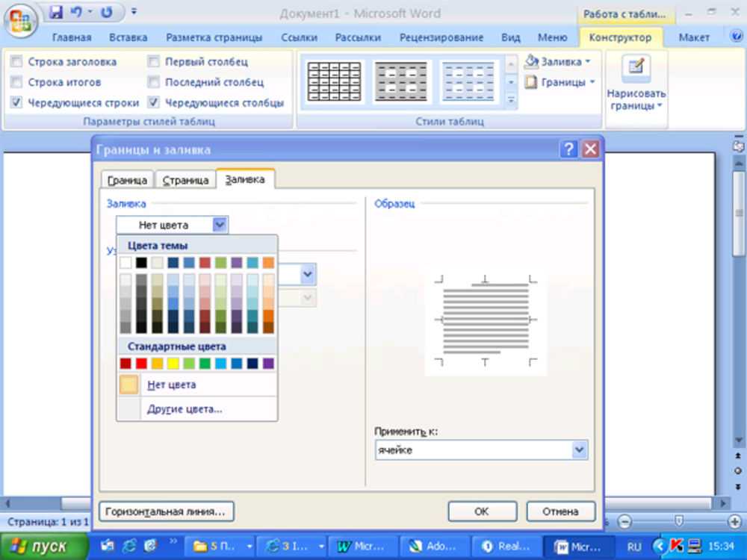Click the Kaspersky tray icon
Image resolution: width=747 pixels, height=560 pixels.
677,547
